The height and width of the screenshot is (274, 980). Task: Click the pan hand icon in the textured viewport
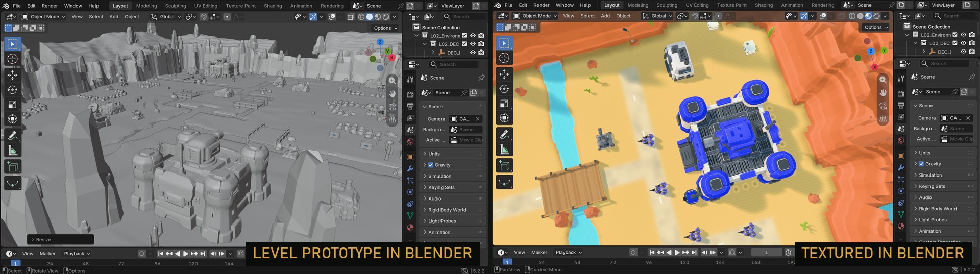883,93
